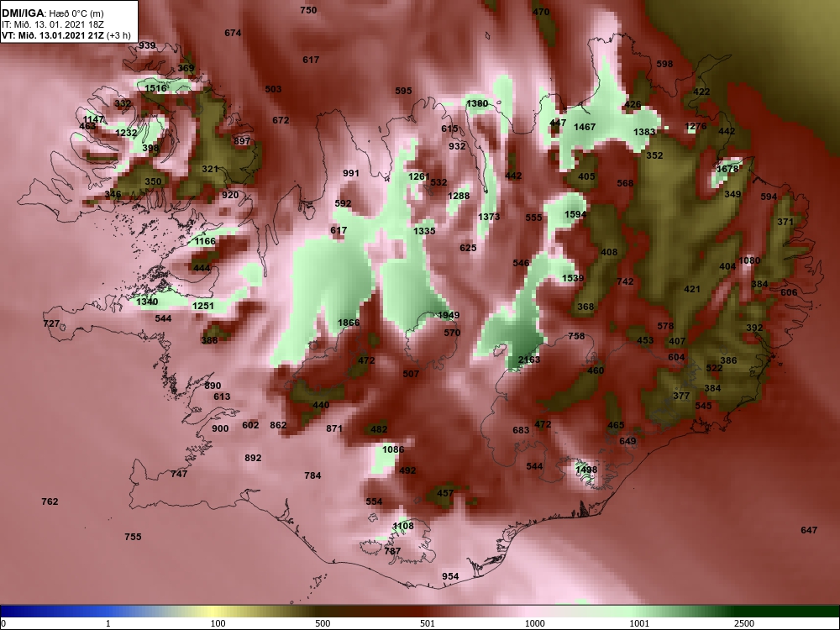Click the 747 height value
The height and width of the screenshot is (630, 840).
179,474
